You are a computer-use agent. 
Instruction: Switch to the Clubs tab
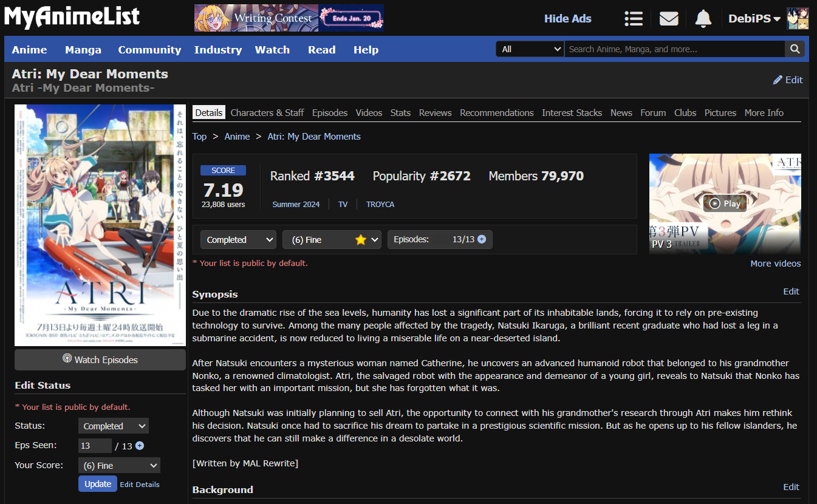pos(685,112)
